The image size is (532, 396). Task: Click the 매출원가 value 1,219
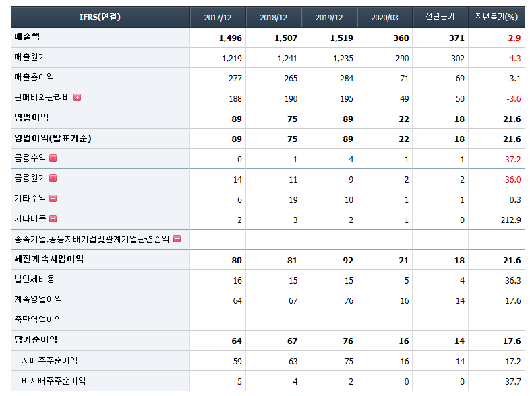[x=232, y=59]
